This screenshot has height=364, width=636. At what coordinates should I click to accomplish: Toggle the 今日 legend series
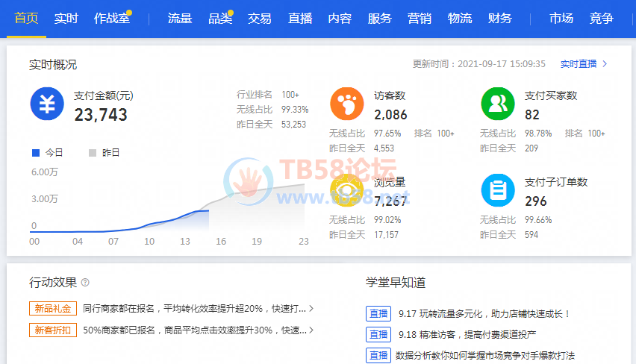point(48,153)
